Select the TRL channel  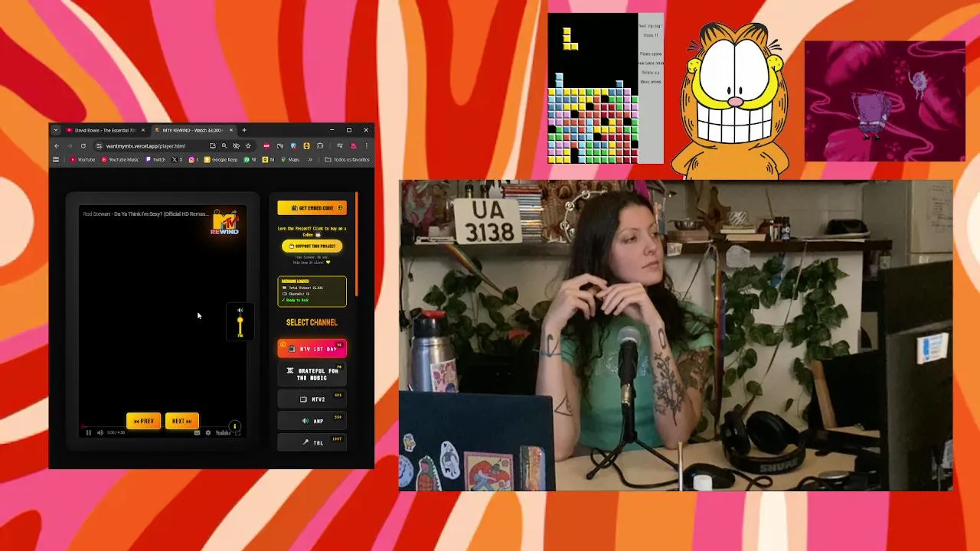click(312, 442)
